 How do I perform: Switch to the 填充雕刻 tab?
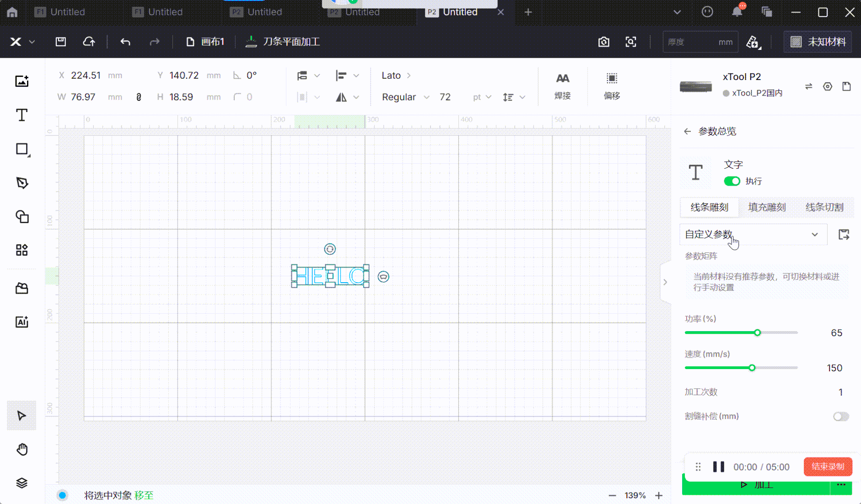(x=767, y=207)
